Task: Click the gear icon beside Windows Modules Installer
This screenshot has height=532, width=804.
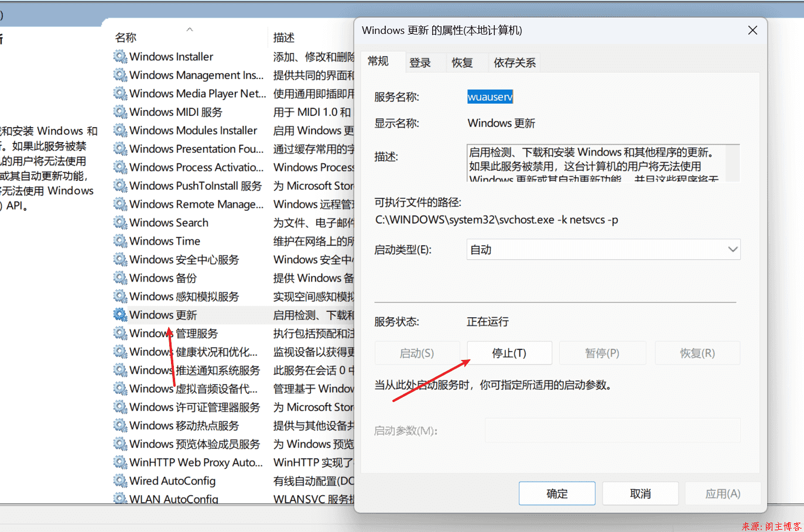Action: [120, 131]
